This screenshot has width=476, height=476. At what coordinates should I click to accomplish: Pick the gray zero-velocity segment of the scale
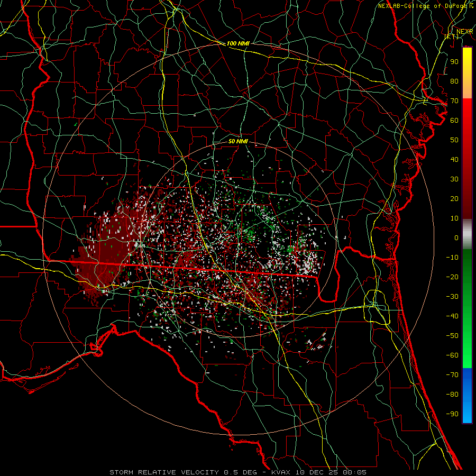click(x=467, y=234)
